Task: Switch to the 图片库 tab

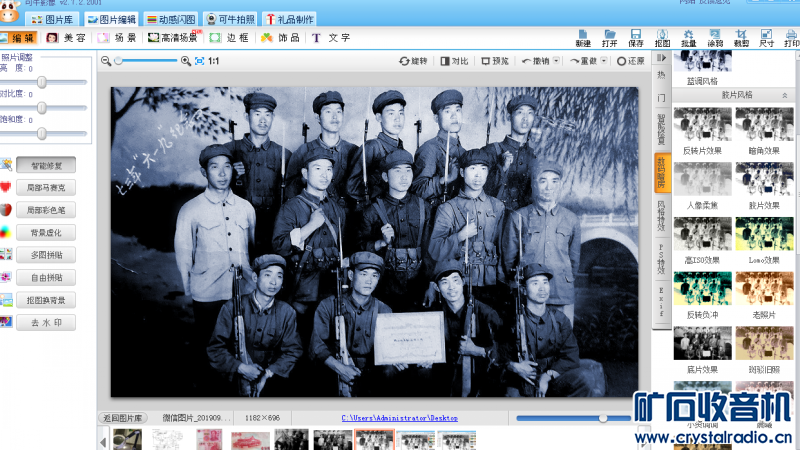Action: tap(53, 19)
